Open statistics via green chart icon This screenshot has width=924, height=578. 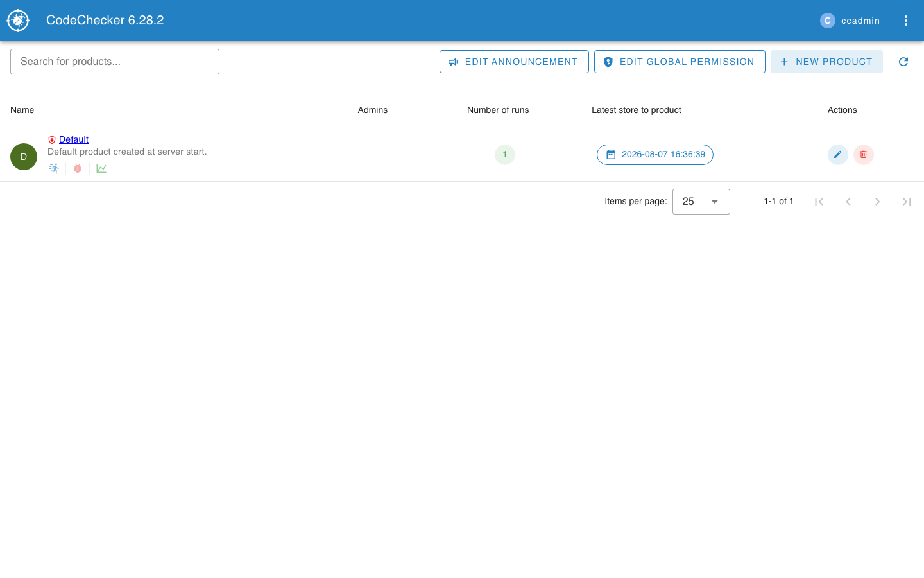(101, 168)
